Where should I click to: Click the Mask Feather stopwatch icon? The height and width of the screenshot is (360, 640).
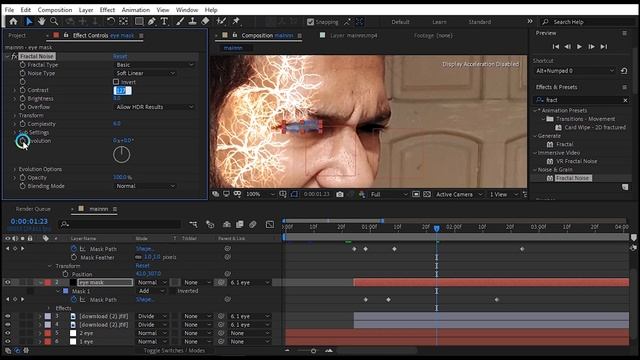click(74, 257)
